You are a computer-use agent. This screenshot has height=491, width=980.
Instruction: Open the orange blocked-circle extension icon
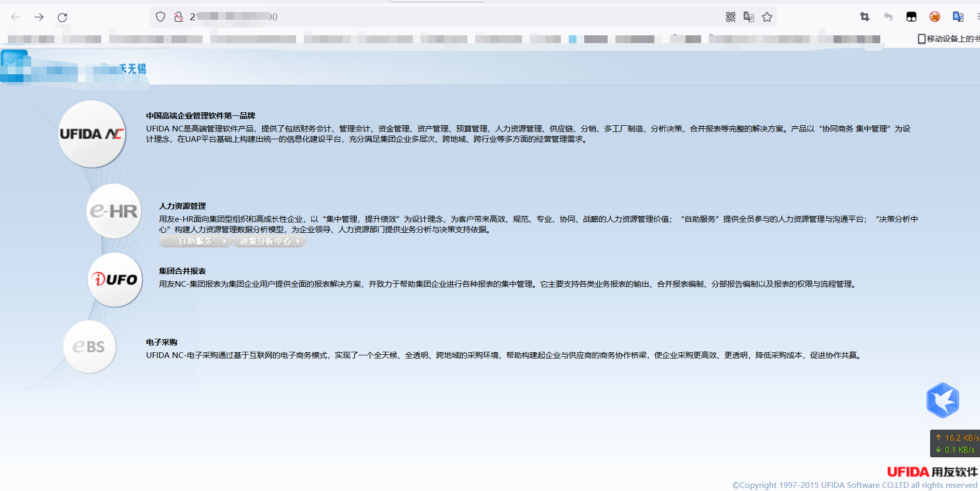[935, 17]
